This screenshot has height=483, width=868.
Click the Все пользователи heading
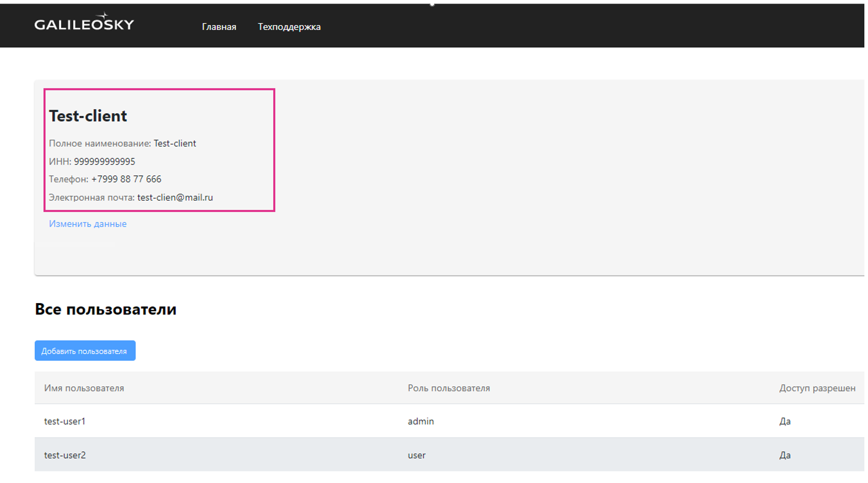point(105,309)
